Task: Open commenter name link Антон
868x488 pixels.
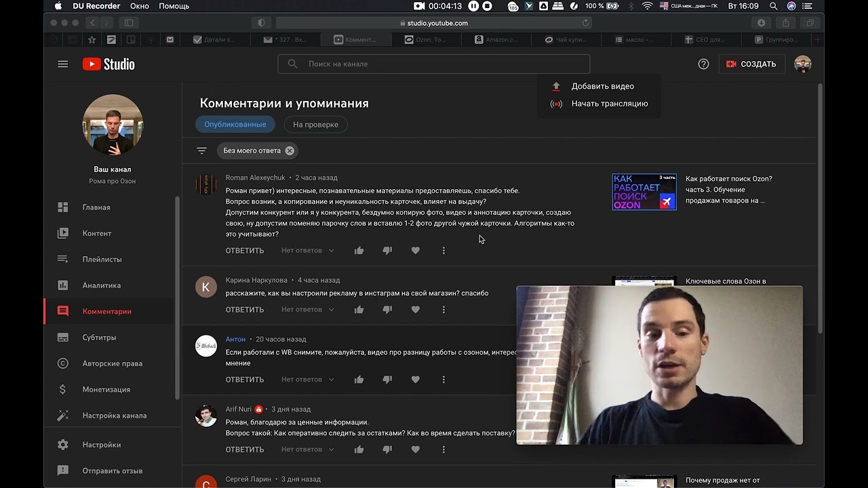Action: tap(235, 339)
